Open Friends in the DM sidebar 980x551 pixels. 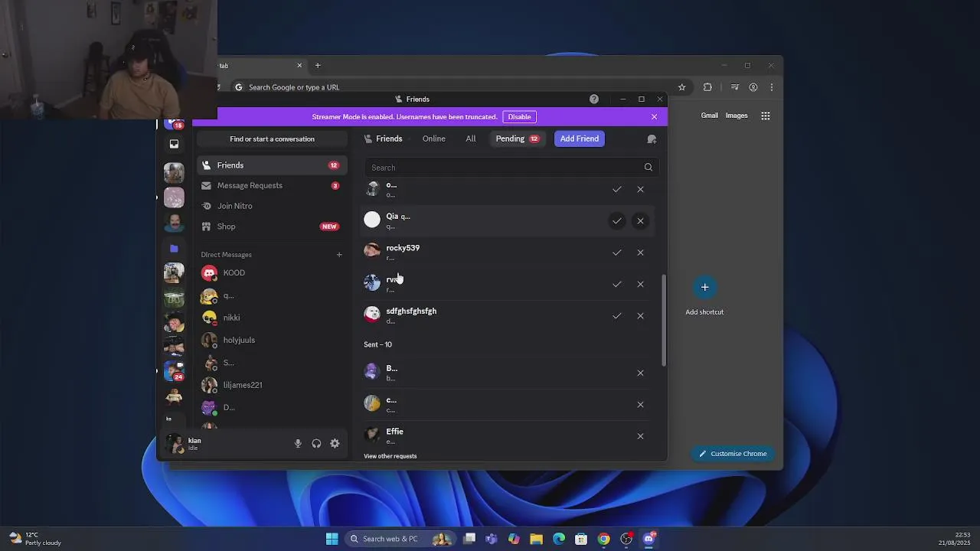coord(272,165)
